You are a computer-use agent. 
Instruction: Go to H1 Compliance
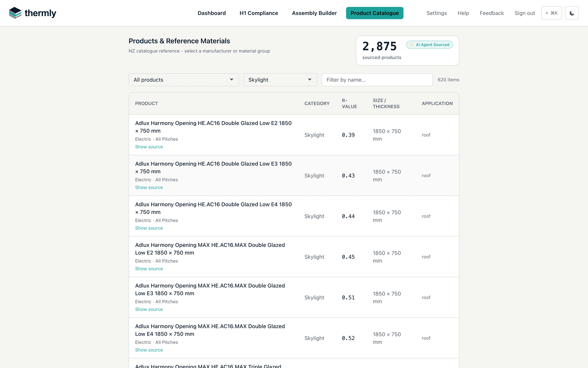[x=259, y=13]
